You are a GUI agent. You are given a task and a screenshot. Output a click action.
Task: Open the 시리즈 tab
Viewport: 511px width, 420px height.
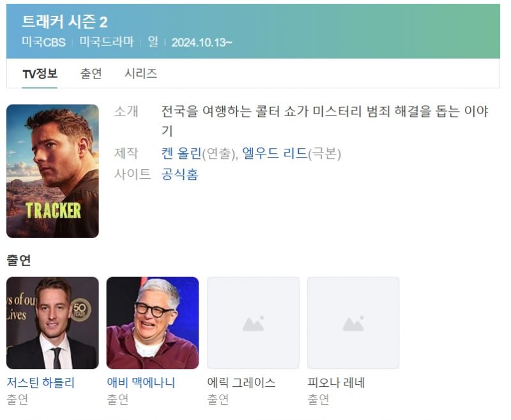pyautogui.click(x=141, y=73)
